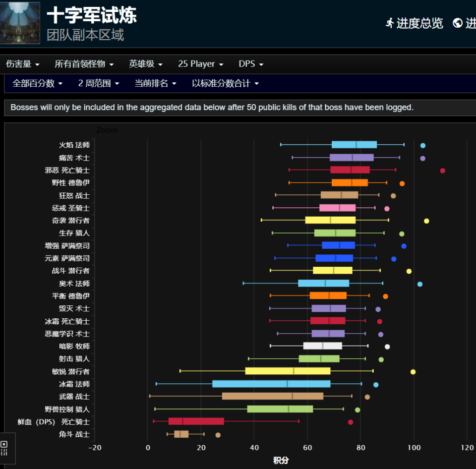Click the 角斗 战士 tan outlier dot
476x469 pixels.
pos(218,435)
